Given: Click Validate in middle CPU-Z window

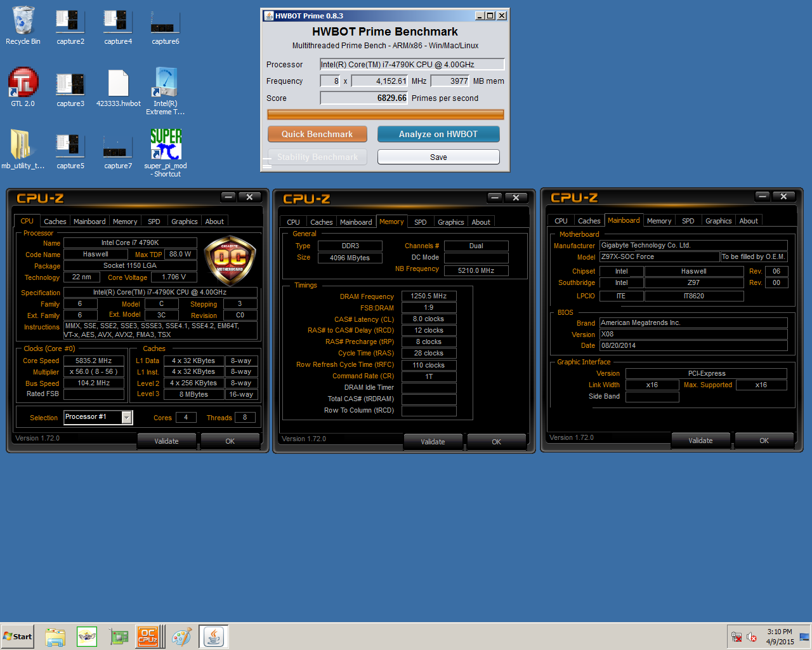Looking at the screenshot, I should [433, 442].
